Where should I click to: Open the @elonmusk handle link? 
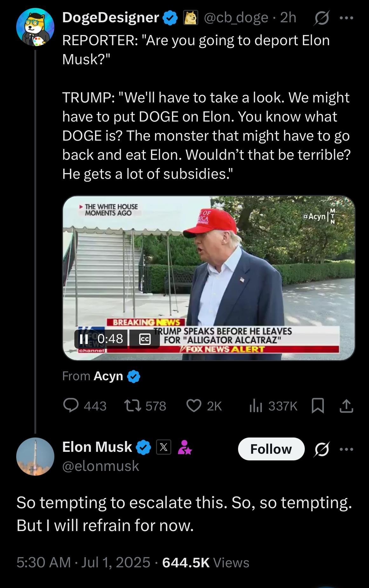[x=101, y=466]
